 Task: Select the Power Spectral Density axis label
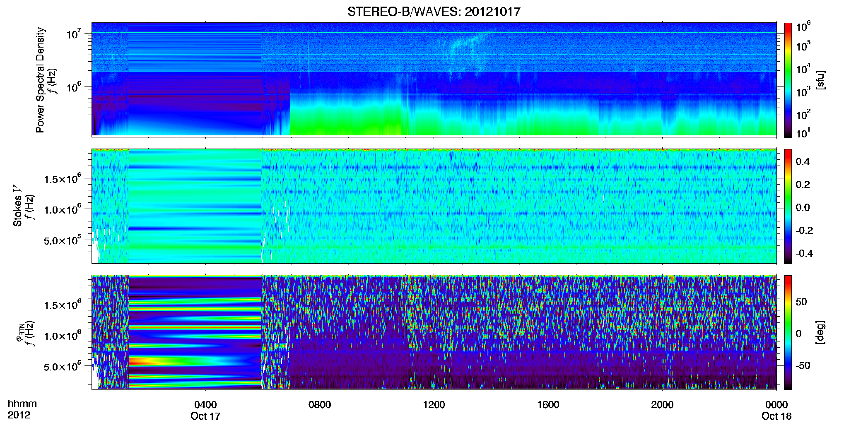(40, 80)
